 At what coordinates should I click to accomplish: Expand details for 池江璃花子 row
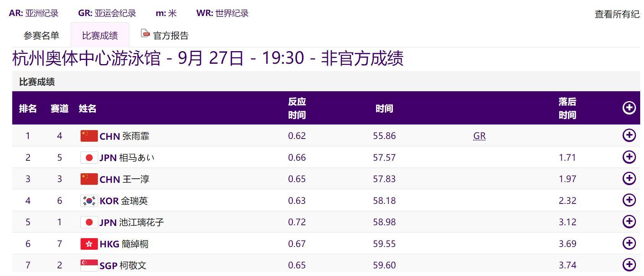[x=629, y=221]
